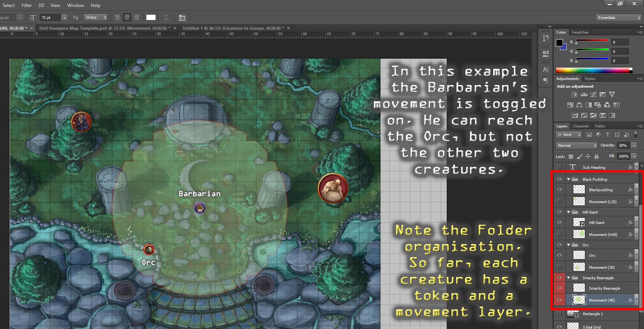The height and width of the screenshot is (329, 644).
Task: Switch to the Paths tab
Action: click(600, 126)
